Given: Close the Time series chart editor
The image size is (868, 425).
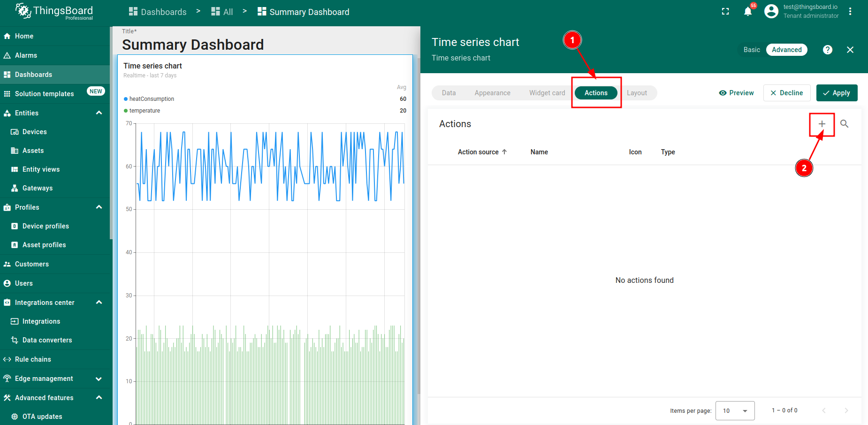Looking at the screenshot, I should tap(850, 50).
